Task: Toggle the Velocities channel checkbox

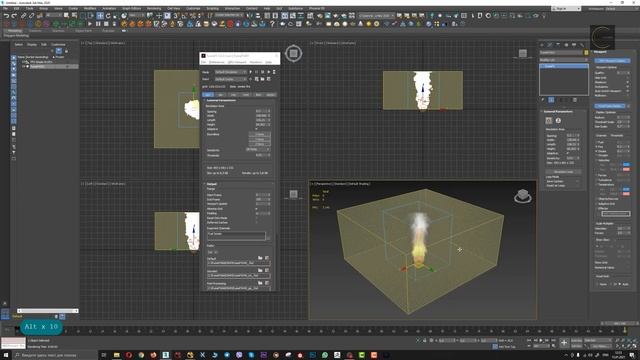Action: coord(597,160)
